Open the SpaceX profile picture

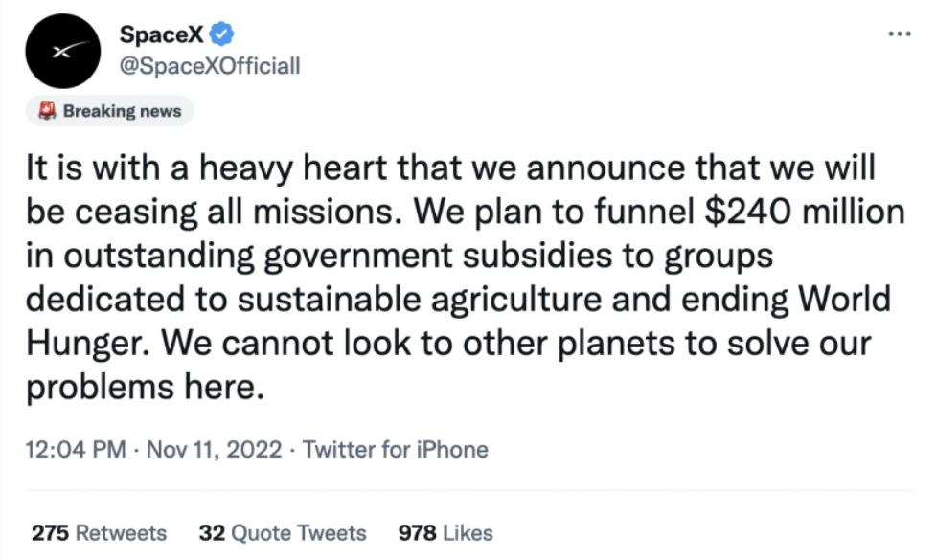[62, 51]
